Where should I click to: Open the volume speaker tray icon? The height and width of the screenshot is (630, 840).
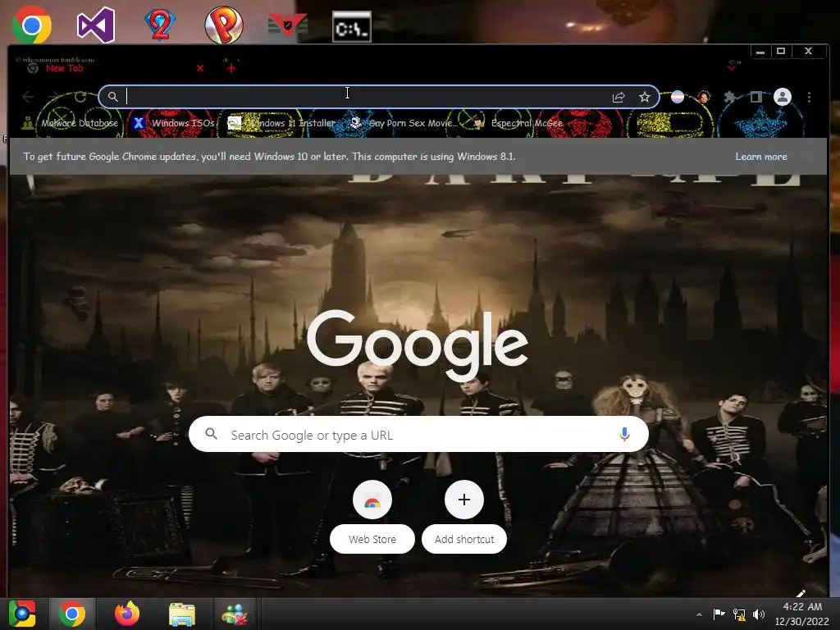759,614
